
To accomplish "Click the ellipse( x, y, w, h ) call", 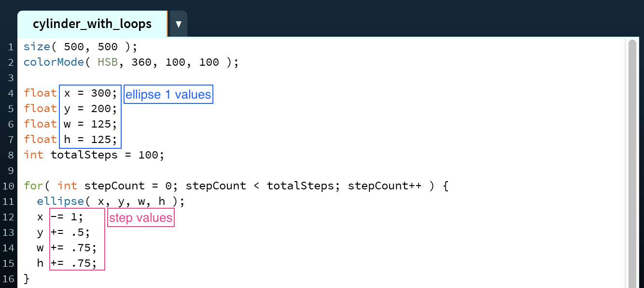I will tap(111, 202).
